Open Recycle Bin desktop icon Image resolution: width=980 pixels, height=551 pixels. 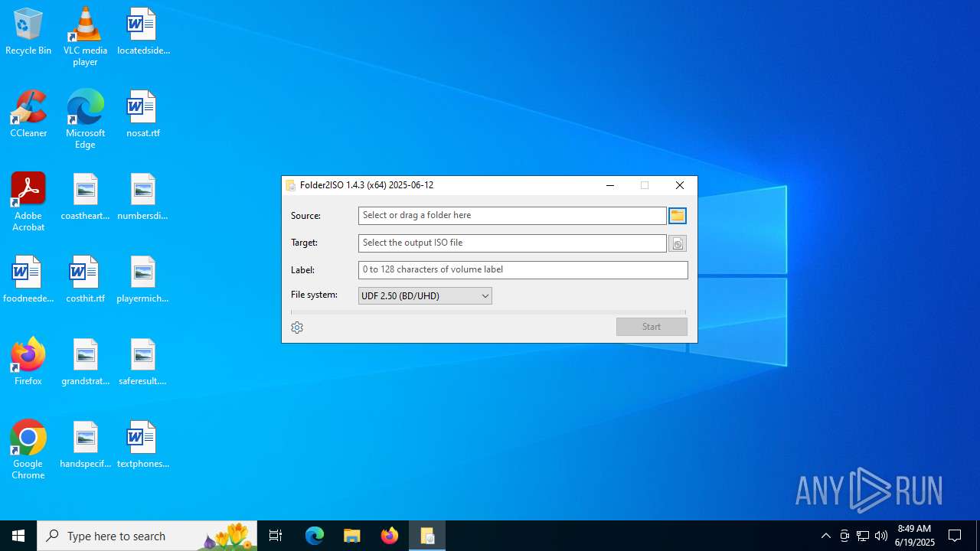tap(28, 32)
